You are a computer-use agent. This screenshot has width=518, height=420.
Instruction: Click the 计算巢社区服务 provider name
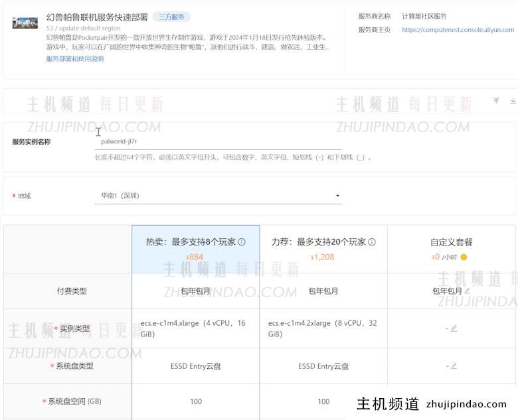coord(424,16)
